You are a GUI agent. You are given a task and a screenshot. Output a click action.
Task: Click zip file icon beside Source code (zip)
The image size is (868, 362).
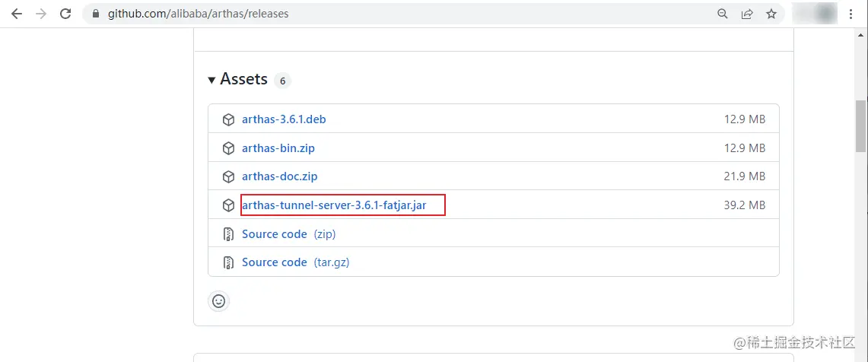point(228,234)
